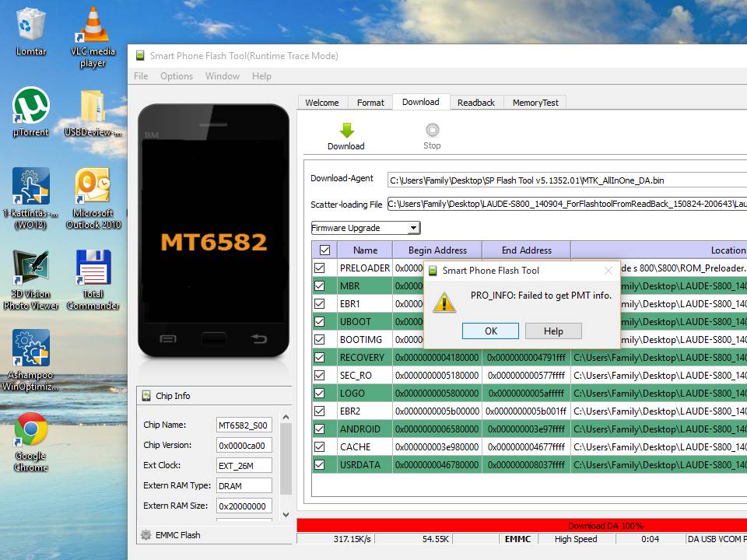The width and height of the screenshot is (747, 560).
Task: Switch to the Readback tab
Action: pyautogui.click(x=476, y=103)
